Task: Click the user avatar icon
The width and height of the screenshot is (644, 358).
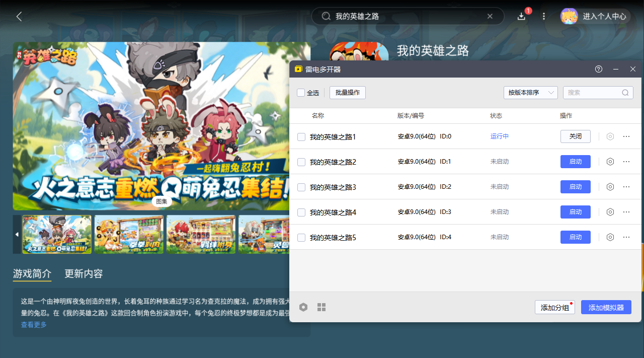Action: point(569,17)
